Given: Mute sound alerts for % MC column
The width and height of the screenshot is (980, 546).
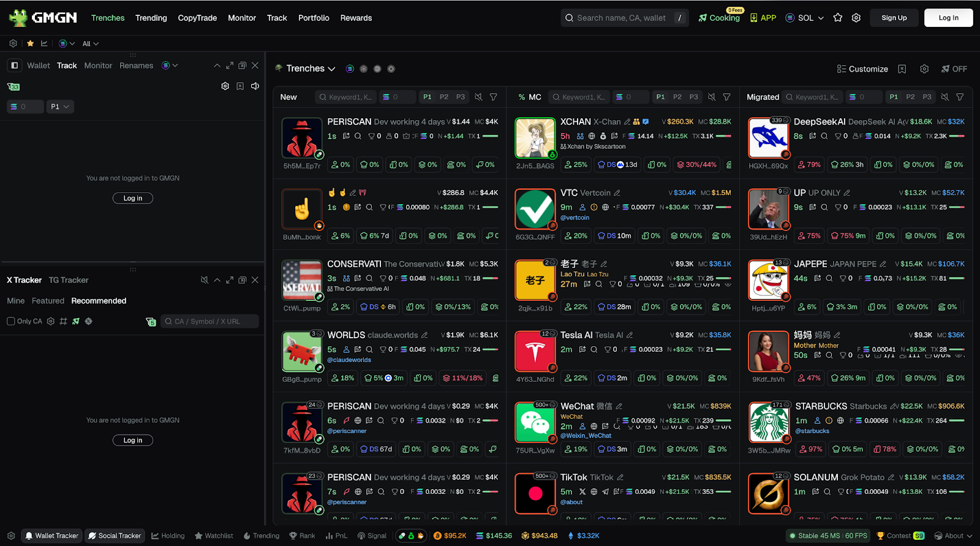Looking at the screenshot, I should 712,97.
